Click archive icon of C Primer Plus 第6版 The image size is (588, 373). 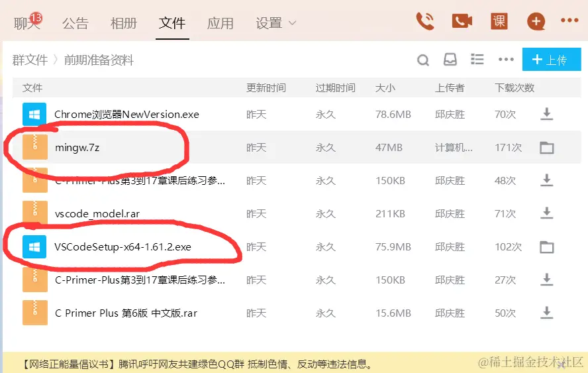point(35,313)
